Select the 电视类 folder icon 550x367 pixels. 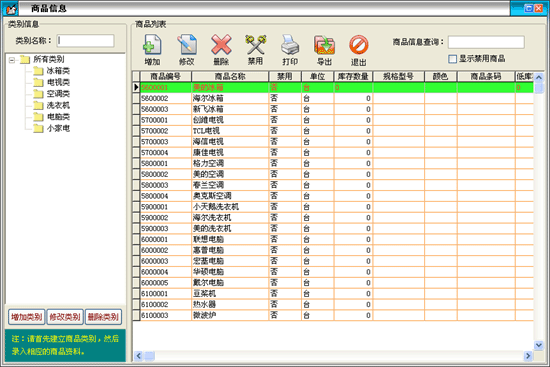point(38,82)
